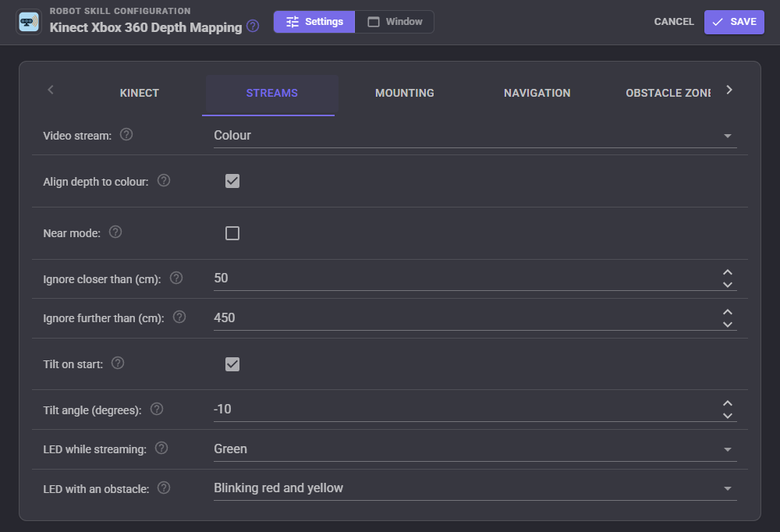Open the LED with an obstacle dropdown
The height and width of the screenshot is (532, 780).
[475, 488]
